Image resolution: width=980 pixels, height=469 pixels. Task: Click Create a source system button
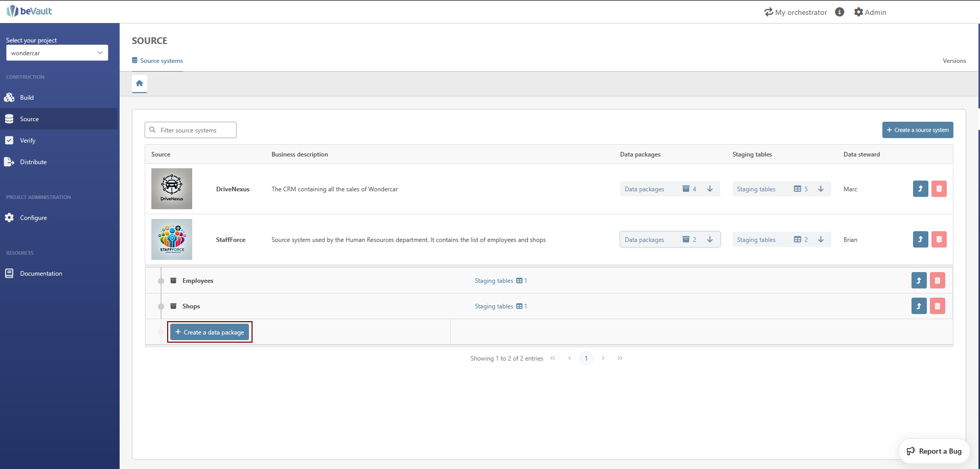[917, 130]
